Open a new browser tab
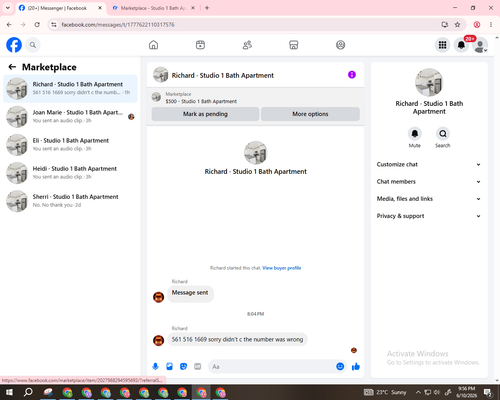Viewport: 500px width, 400px height. point(207,8)
